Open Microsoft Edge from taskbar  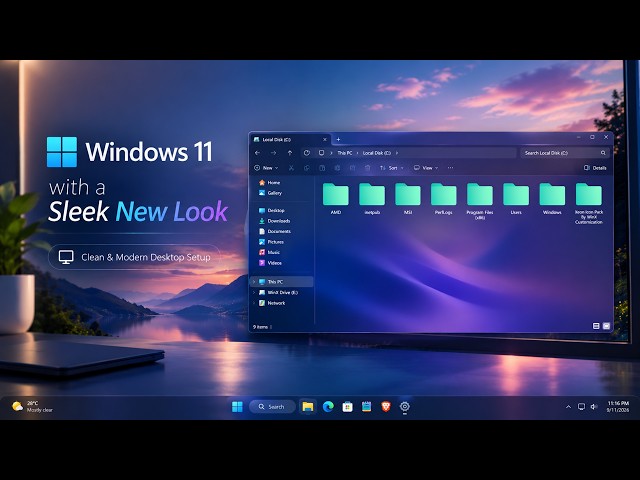328,407
